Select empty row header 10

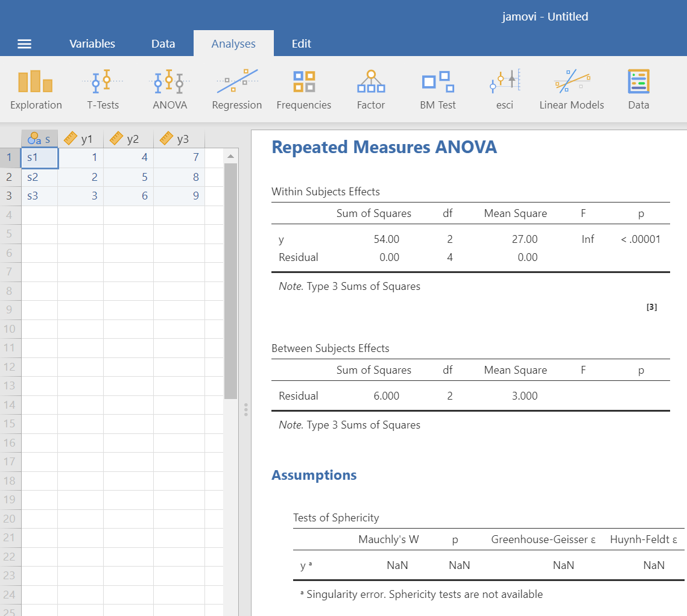pyautogui.click(x=10, y=329)
